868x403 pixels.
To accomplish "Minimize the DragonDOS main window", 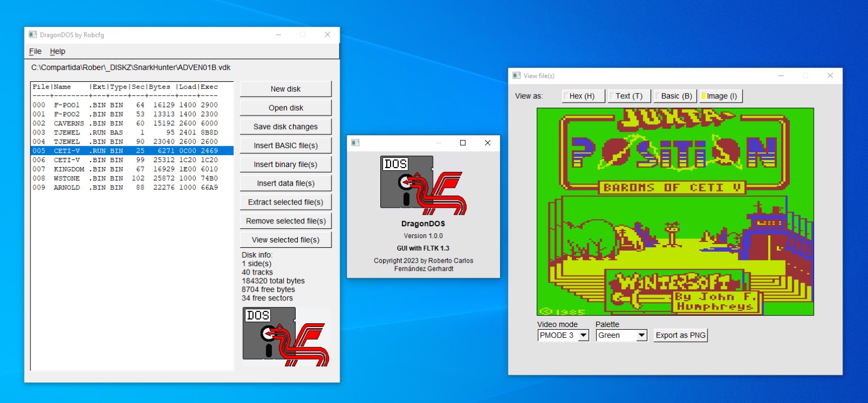I will (x=278, y=35).
